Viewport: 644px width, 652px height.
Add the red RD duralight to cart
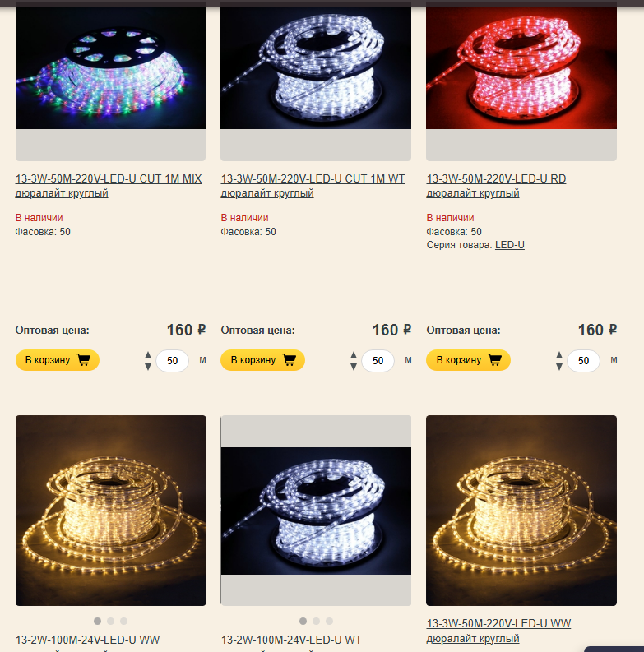tap(468, 360)
